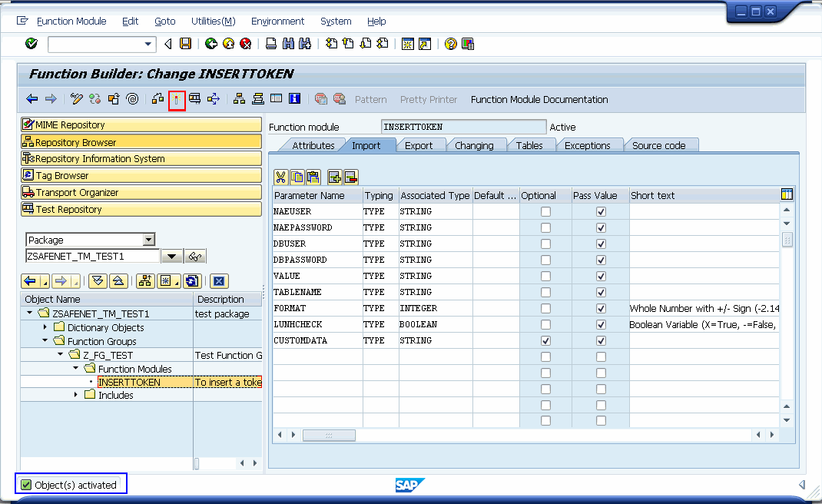The width and height of the screenshot is (822, 504).
Task: Toggle Pass Value checkbox for DBPASSWORD
Action: click(601, 260)
